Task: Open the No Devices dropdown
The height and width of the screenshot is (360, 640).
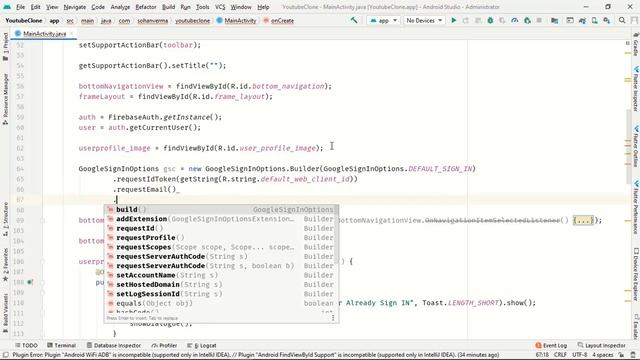Action: pos(424,20)
